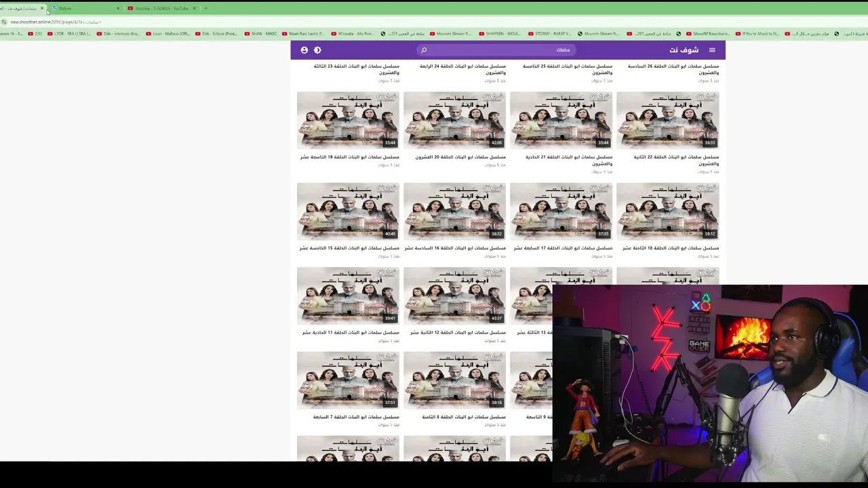Open the If You're Afraid to St... bookmark

click(x=757, y=34)
